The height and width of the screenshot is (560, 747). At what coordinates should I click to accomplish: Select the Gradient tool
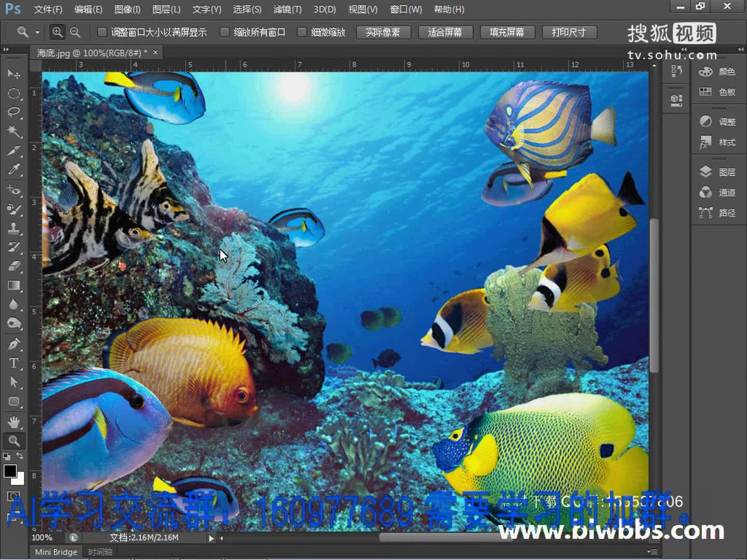click(x=14, y=285)
